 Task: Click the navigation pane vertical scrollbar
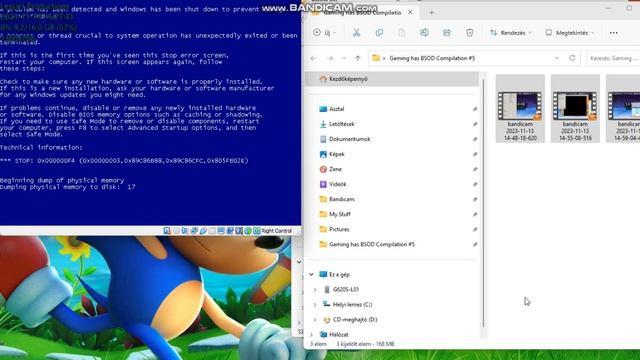pos(484,204)
